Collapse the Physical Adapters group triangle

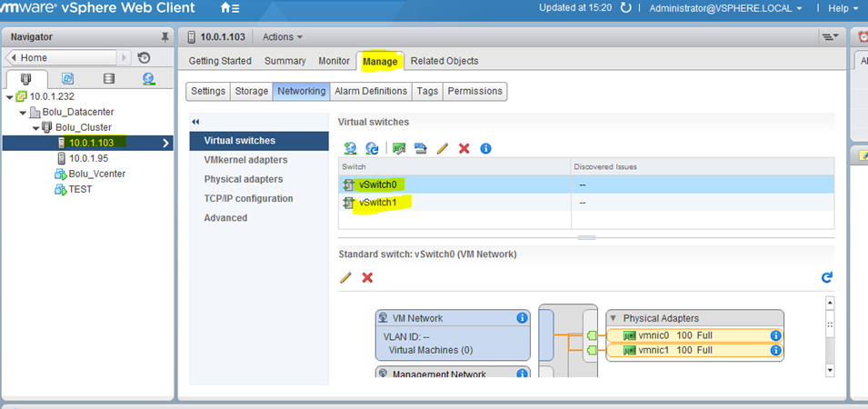[614, 318]
